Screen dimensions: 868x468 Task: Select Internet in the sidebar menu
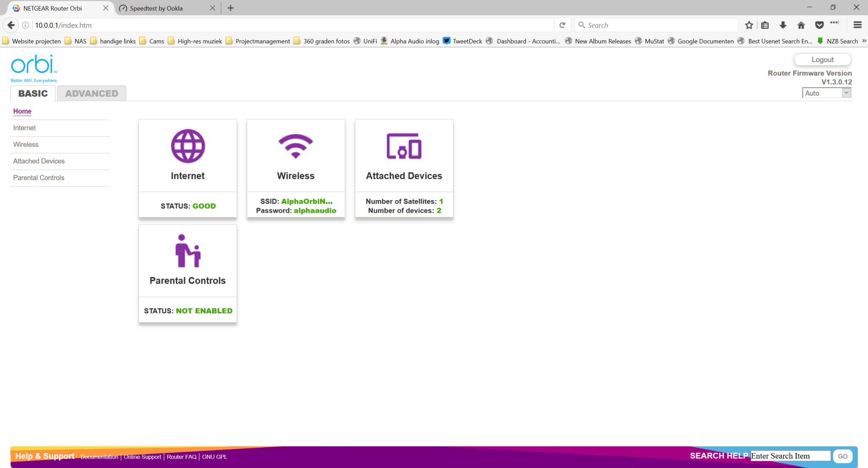(x=24, y=128)
